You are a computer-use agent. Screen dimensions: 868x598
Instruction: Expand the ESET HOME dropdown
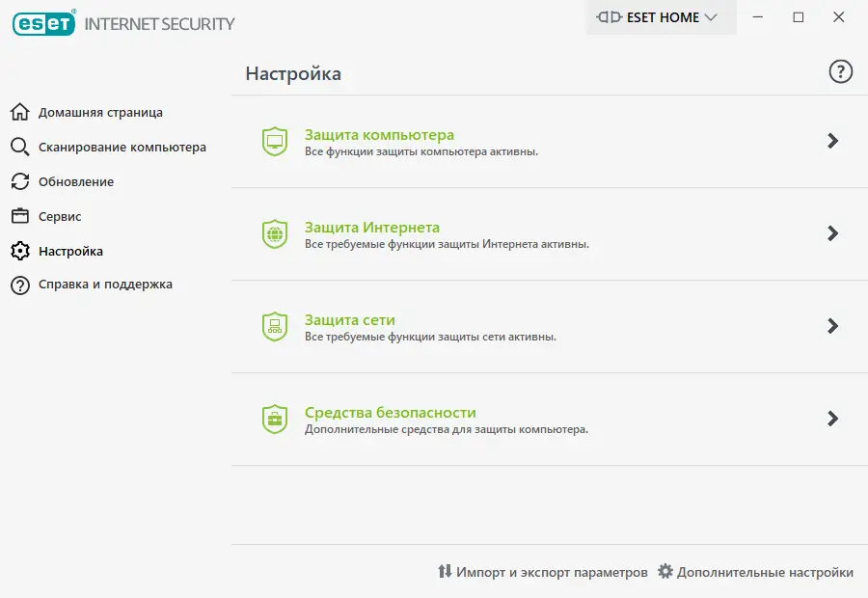(x=661, y=16)
